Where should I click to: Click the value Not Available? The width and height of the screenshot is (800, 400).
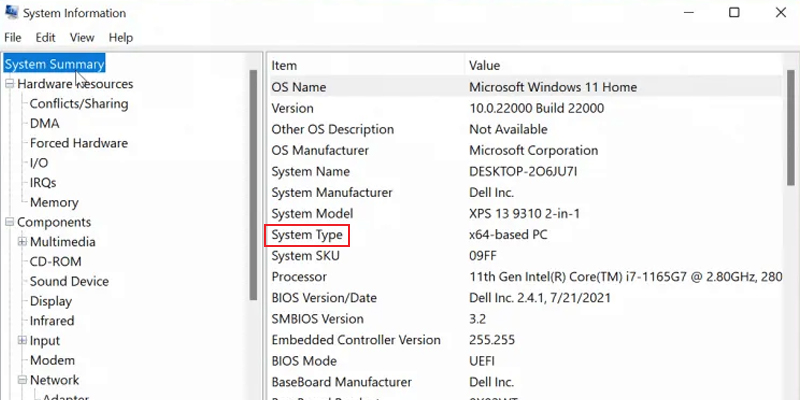(x=508, y=129)
